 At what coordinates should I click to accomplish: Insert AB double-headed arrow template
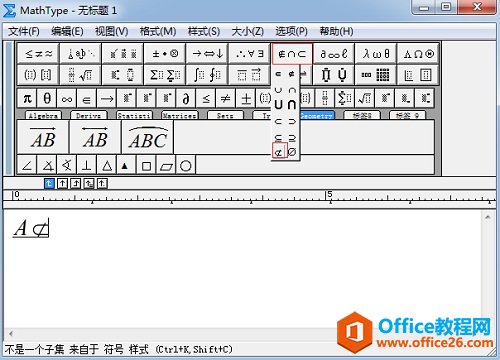[95, 137]
